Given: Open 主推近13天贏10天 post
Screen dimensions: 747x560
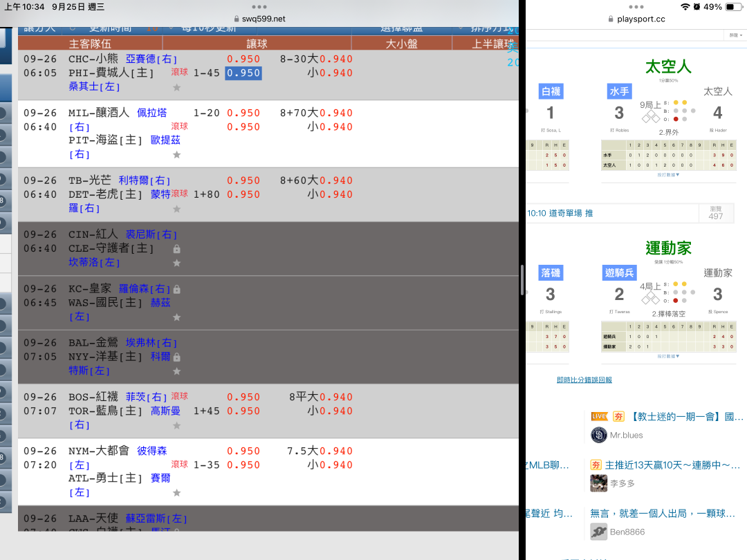Looking at the screenshot, I should tap(672, 465).
